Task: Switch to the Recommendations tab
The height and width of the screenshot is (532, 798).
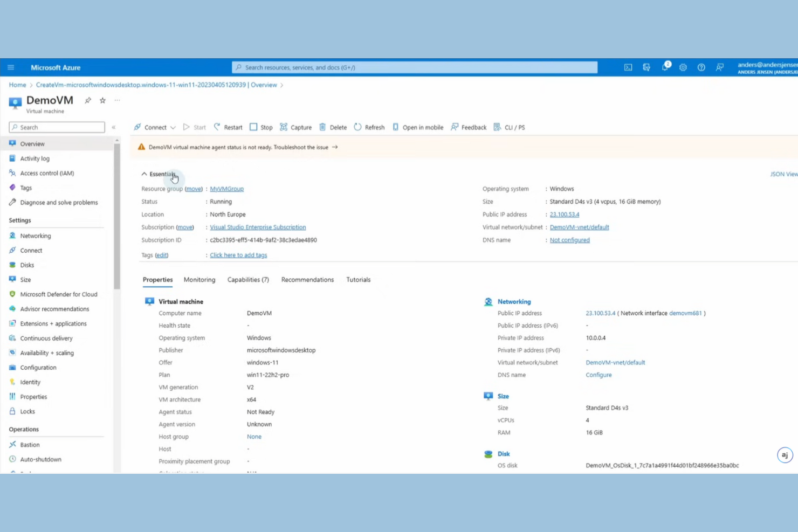Action: click(x=307, y=280)
